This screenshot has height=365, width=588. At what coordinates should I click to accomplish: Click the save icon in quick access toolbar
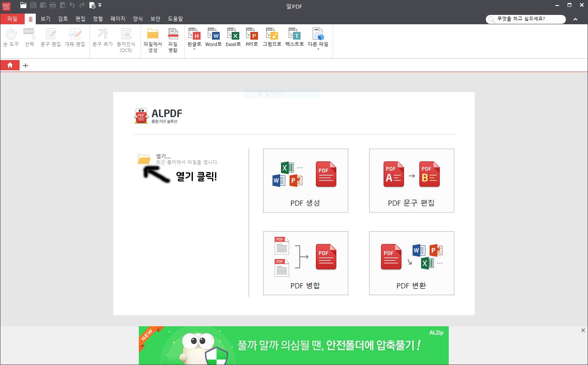33,6
